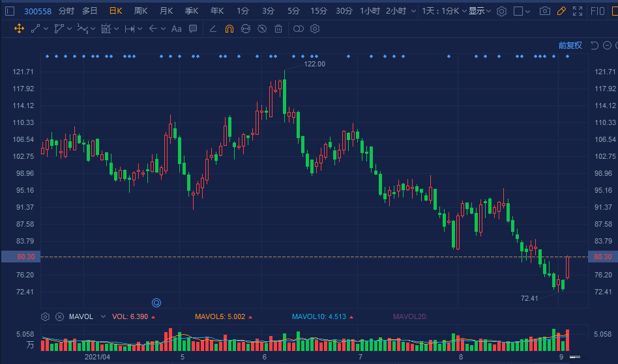The image size is (618, 364).
Task: Click the stock code 300558
Action: pyautogui.click(x=38, y=11)
